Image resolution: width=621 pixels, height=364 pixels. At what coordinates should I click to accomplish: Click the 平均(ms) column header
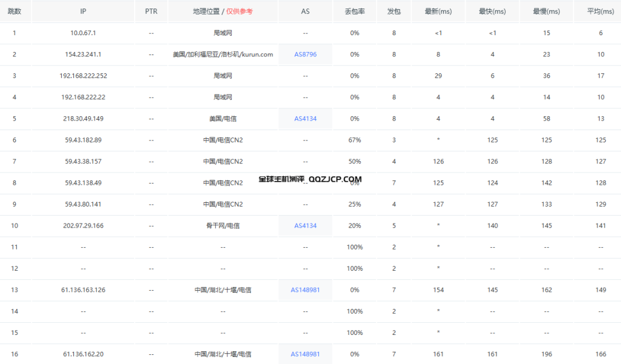point(599,11)
